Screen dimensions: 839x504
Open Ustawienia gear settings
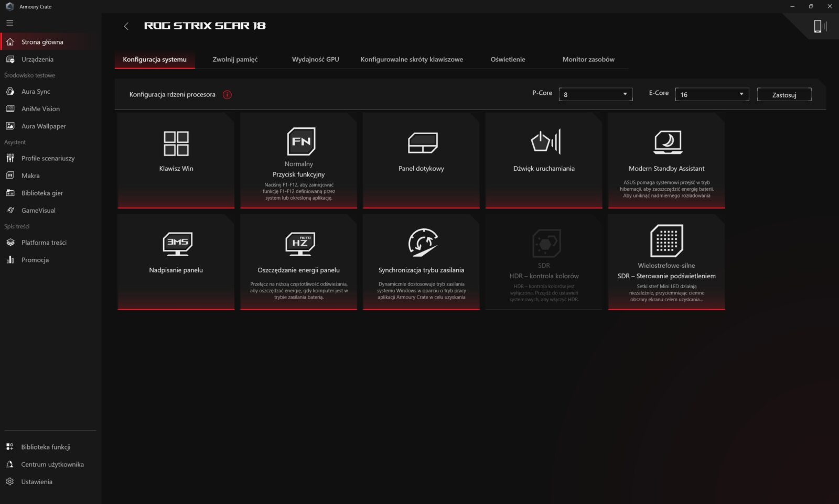[37, 482]
